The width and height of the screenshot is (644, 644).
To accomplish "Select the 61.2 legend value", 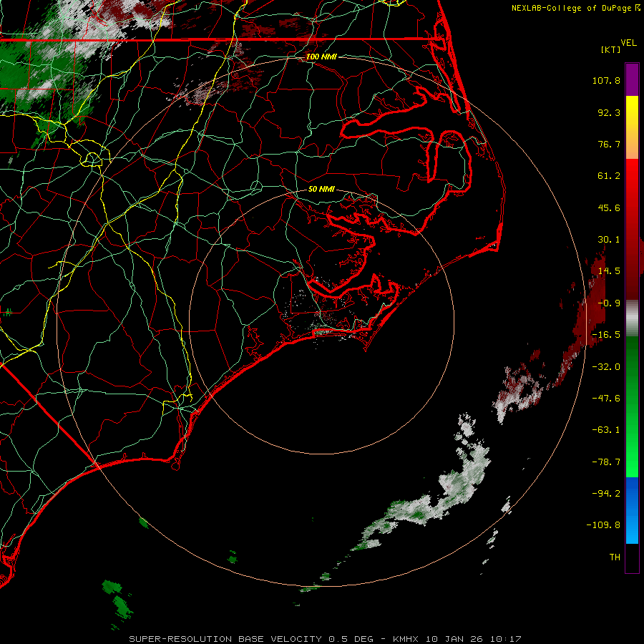I will [609, 176].
